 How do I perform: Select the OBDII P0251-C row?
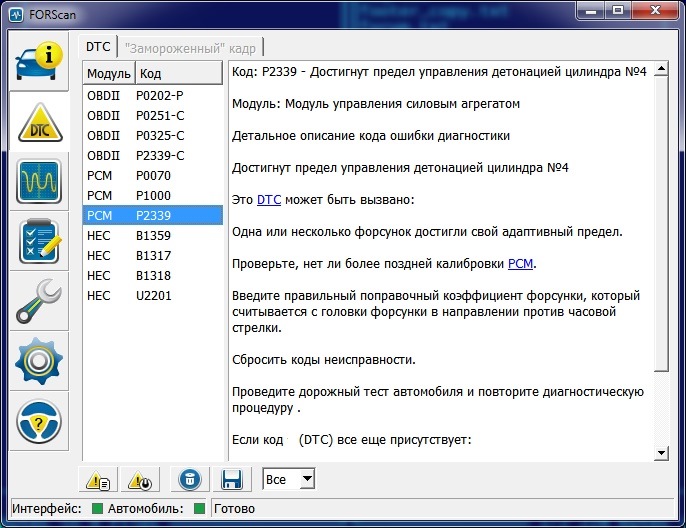(x=153, y=115)
